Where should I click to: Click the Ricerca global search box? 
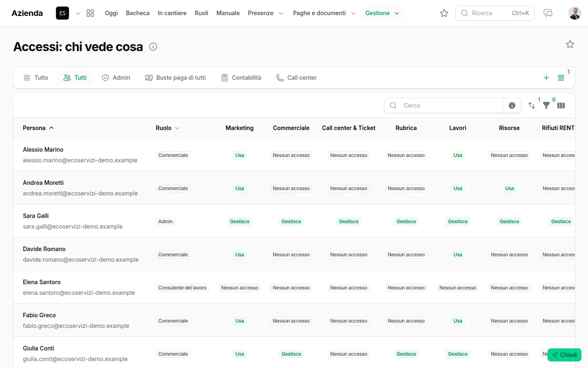click(495, 13)
